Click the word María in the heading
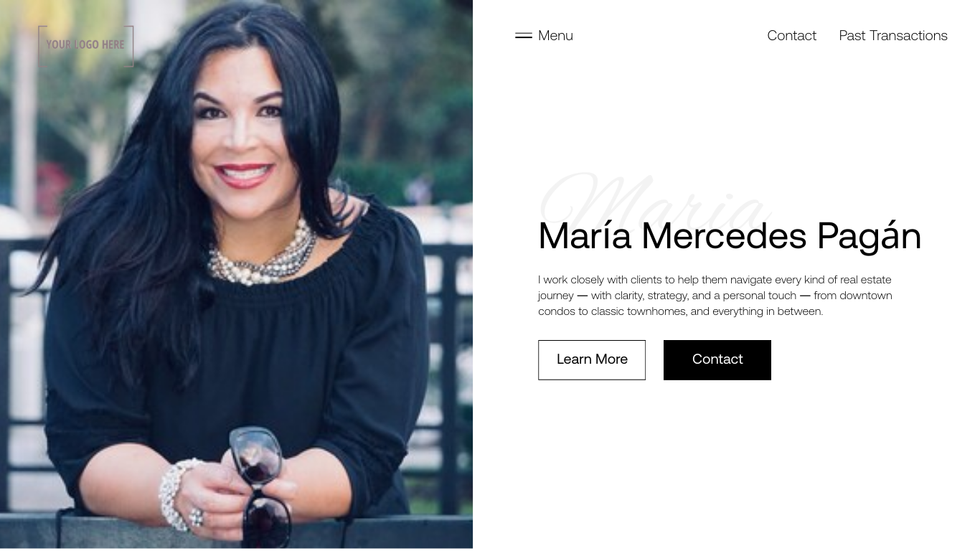The height and width of the screenshot is (551, 980). (585, 236)
